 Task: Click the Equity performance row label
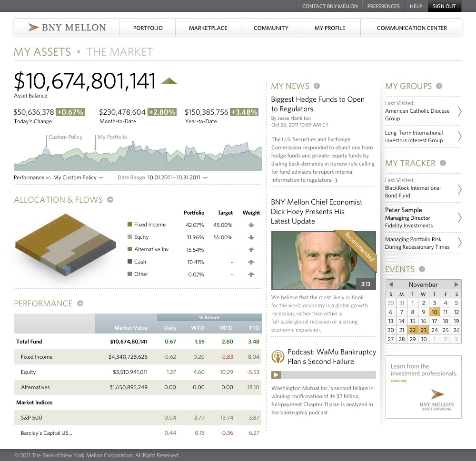28,372
